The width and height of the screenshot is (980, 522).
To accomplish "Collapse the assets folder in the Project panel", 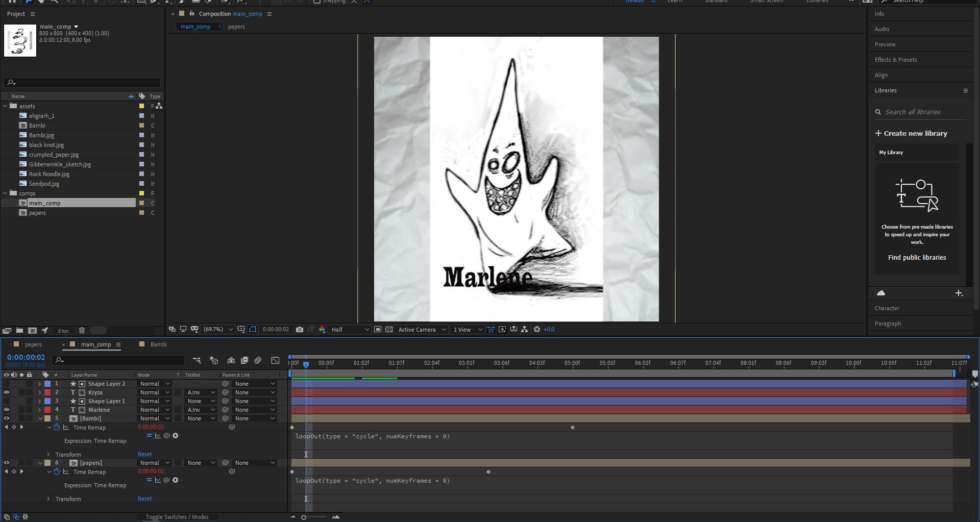I will 5,106.
